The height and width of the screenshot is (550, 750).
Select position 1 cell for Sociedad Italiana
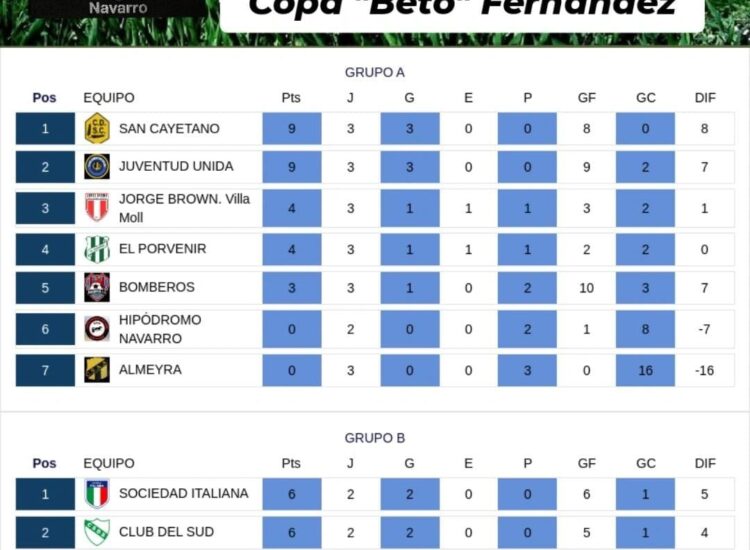45,494
